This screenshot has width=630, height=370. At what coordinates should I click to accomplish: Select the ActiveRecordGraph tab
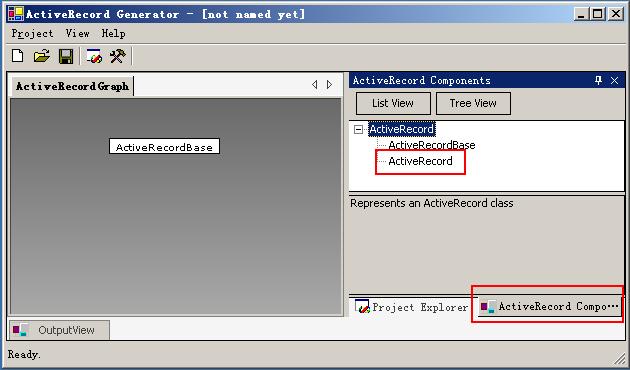click(72, 86)
